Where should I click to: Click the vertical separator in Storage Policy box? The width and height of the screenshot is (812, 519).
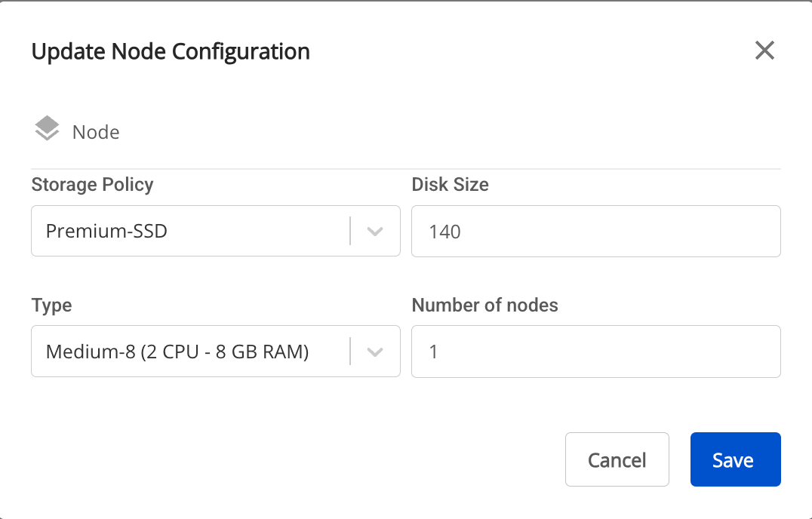point(351,231)
